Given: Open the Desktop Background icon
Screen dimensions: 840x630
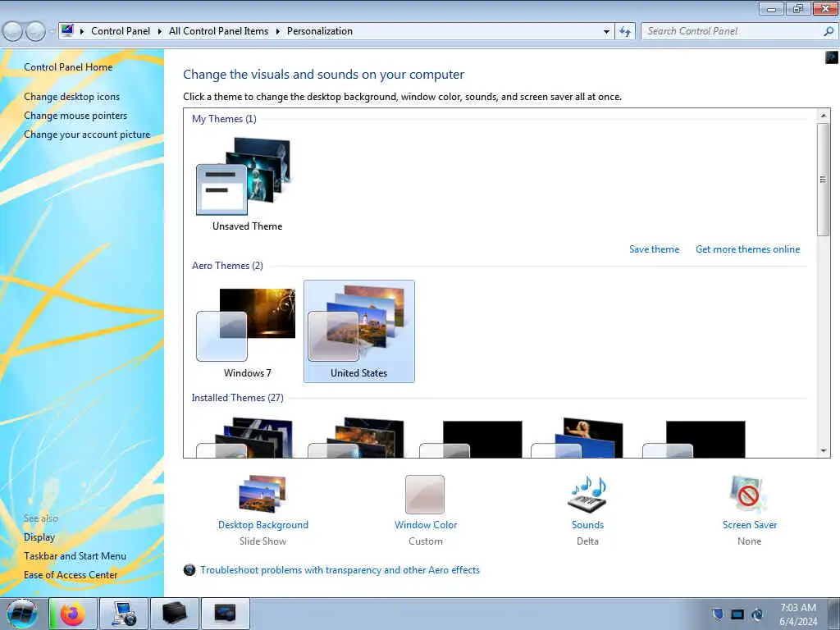Looking at the screenshot, I should 262,494.
